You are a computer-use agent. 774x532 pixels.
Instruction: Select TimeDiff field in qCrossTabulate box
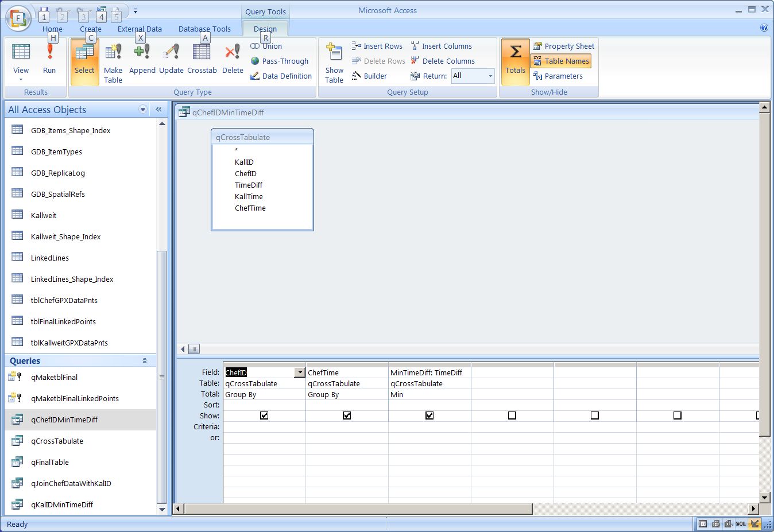click(249, 185)
